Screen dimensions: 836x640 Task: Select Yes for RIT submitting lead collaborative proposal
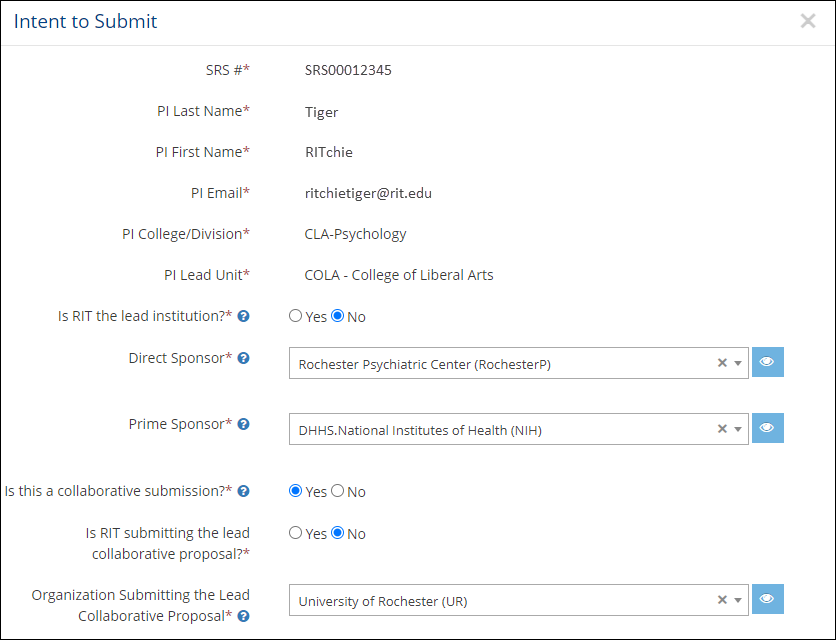(296, 533)
